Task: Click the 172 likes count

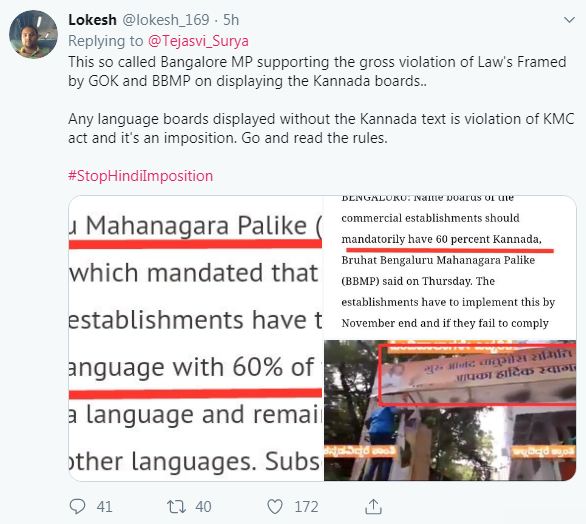Action: pos(306,507)
